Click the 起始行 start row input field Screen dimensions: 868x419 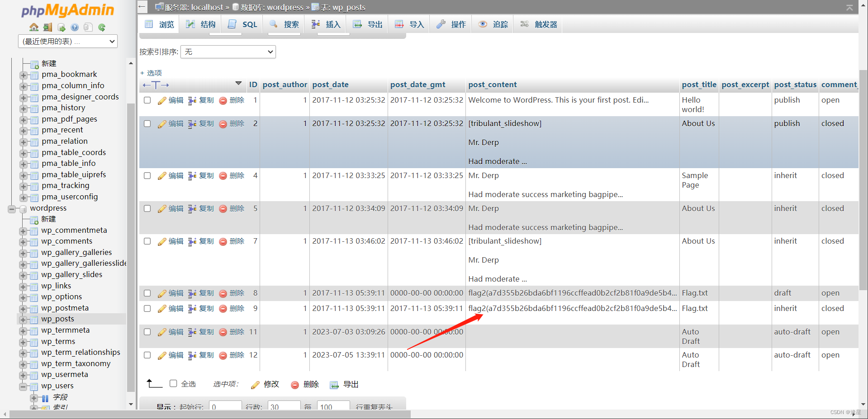(225, 405)
